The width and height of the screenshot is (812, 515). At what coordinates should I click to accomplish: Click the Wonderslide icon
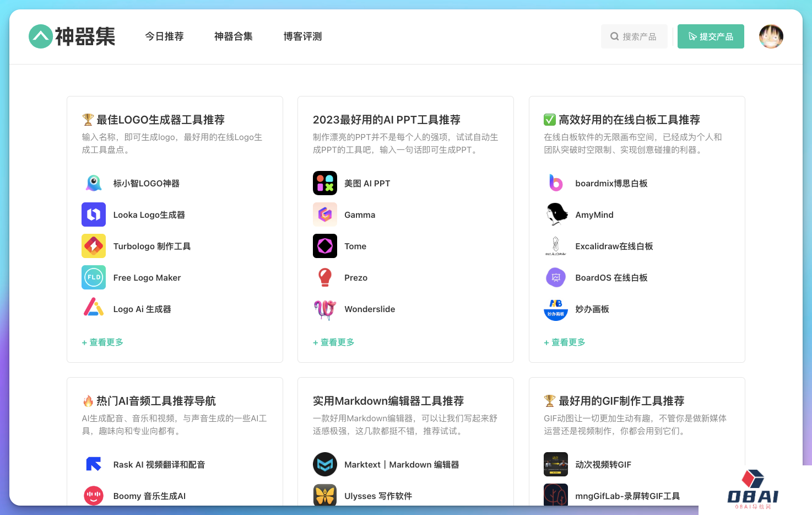325,309
